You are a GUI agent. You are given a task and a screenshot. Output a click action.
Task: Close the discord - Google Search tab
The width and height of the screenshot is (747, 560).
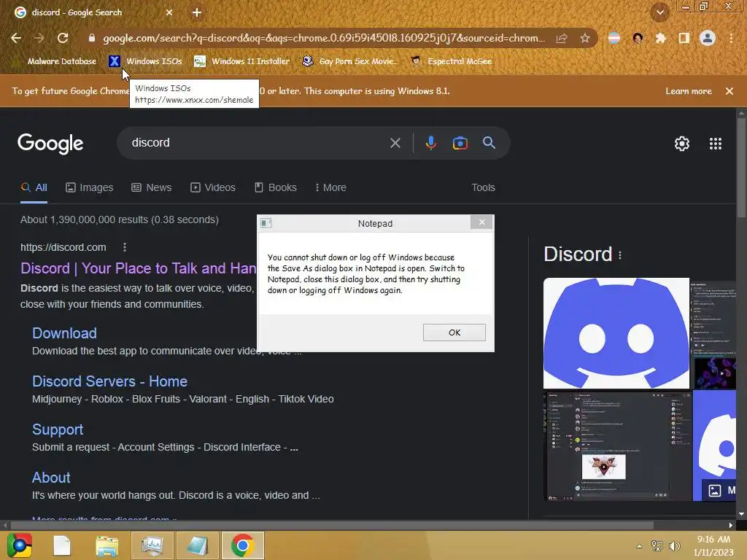pyautogui.click(x=169, y=12)
